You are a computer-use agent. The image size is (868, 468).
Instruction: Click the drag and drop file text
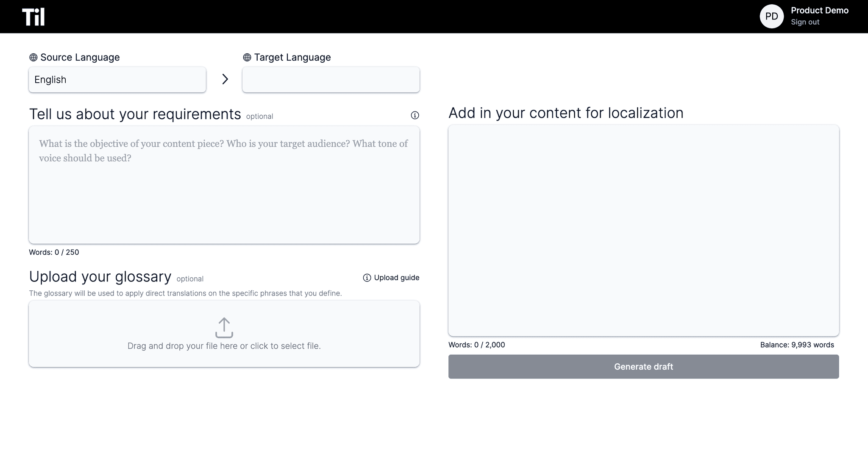click(x=224, y=346)
